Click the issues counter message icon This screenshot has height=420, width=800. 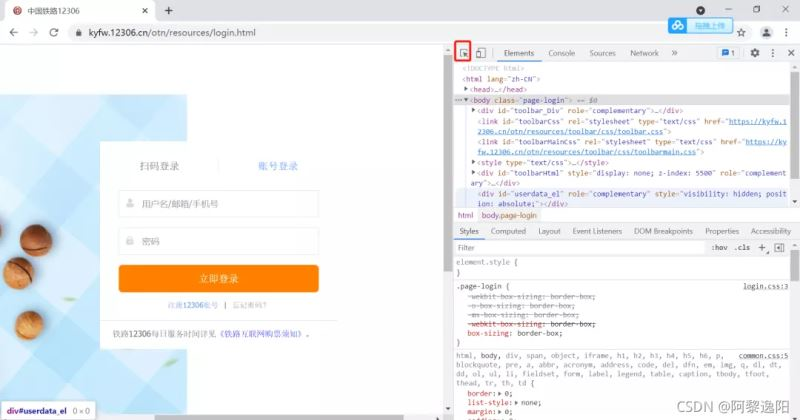click(x=728, y=53)
